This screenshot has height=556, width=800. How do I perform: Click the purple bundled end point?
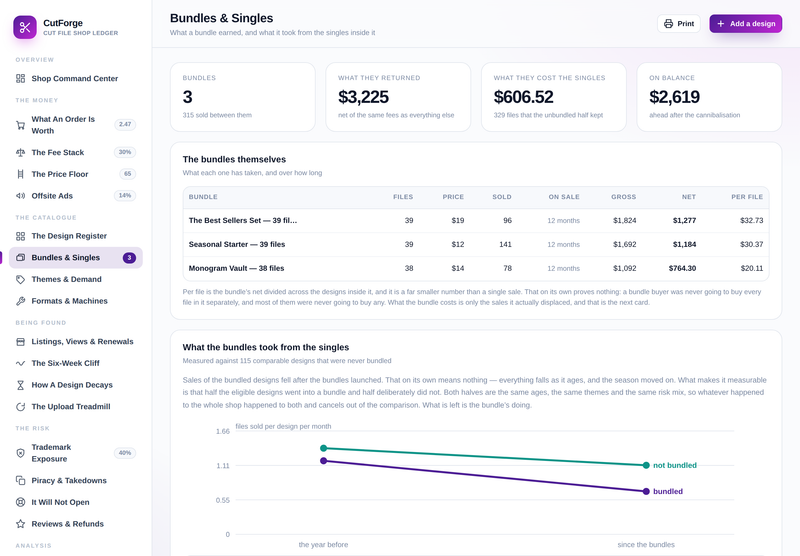(x=646, y=492)
